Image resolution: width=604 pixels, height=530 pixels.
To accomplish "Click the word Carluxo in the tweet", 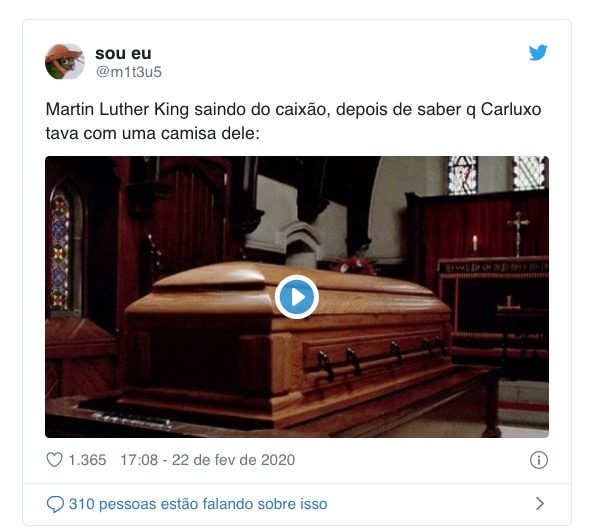I will click(511, 109).
